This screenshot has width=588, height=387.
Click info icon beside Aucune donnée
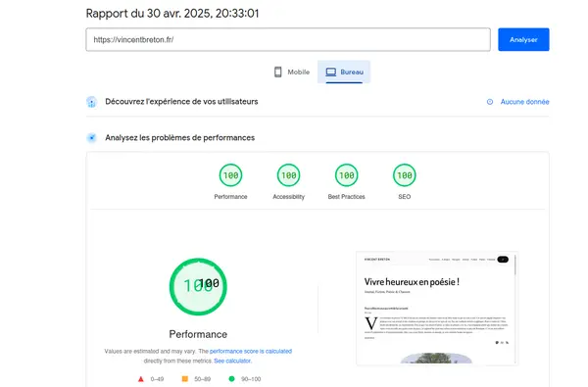(x=490, y=102)
